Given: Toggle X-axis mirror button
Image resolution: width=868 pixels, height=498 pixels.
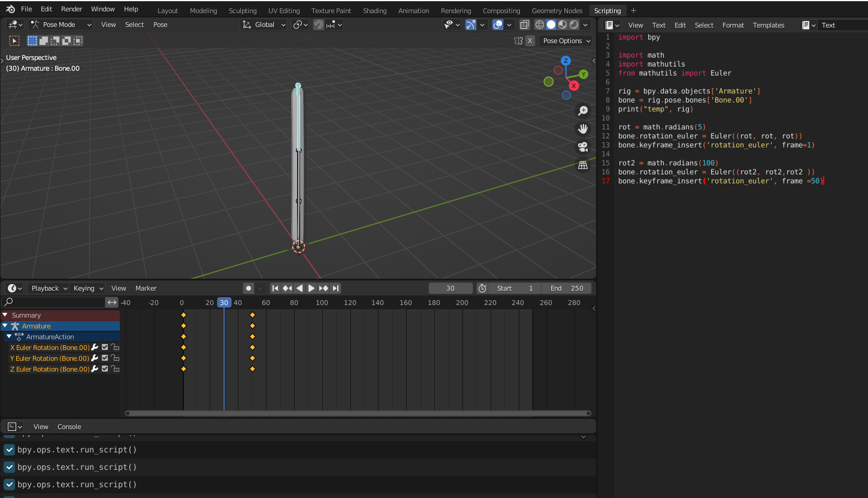Looking at the screenshot, I should click(530, 41).
